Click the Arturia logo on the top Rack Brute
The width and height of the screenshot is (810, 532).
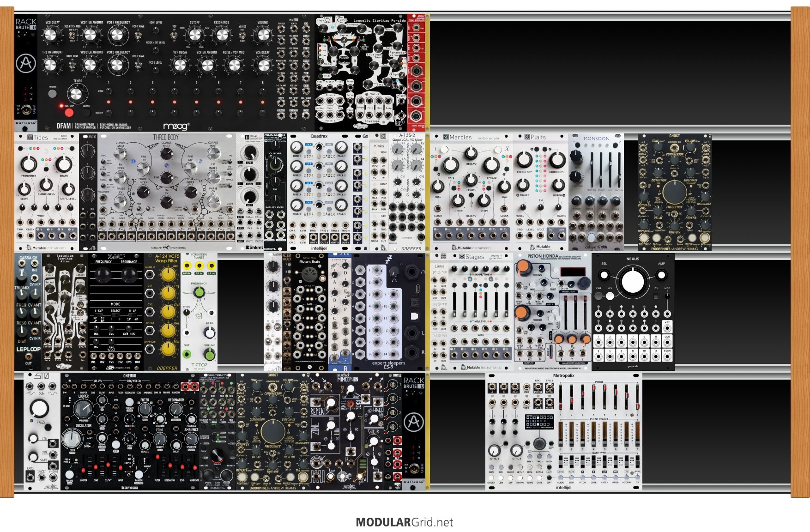click(26, 63)
